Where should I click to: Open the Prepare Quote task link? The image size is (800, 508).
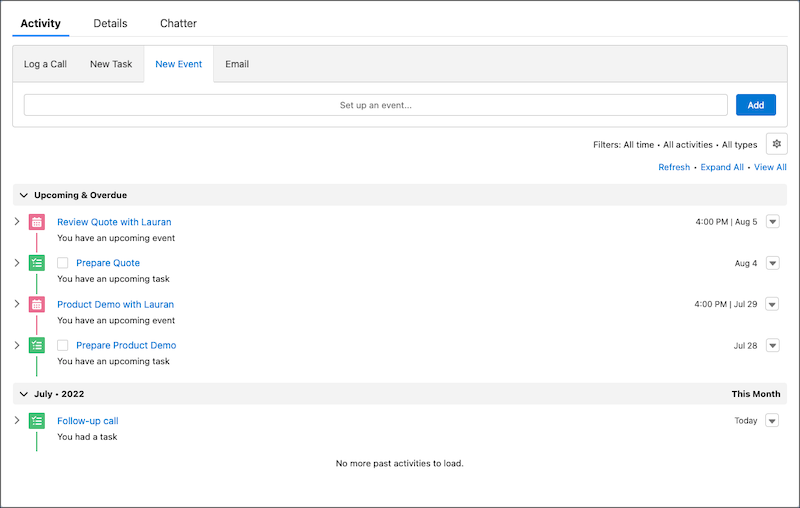coord(108,263)
